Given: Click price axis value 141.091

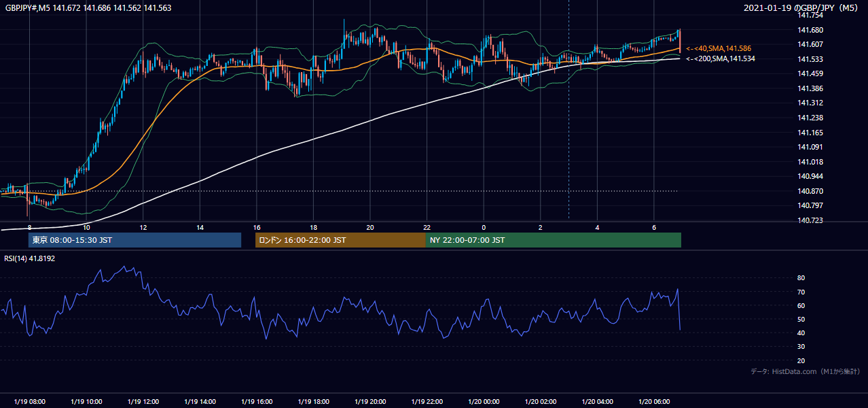Looking at the screenshot, I should 810,148.
